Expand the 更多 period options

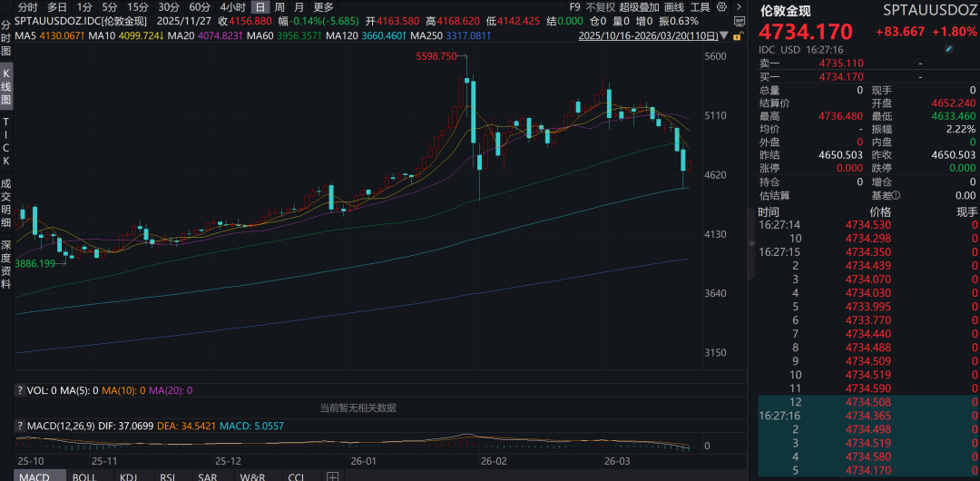click(x=323, y=6)
